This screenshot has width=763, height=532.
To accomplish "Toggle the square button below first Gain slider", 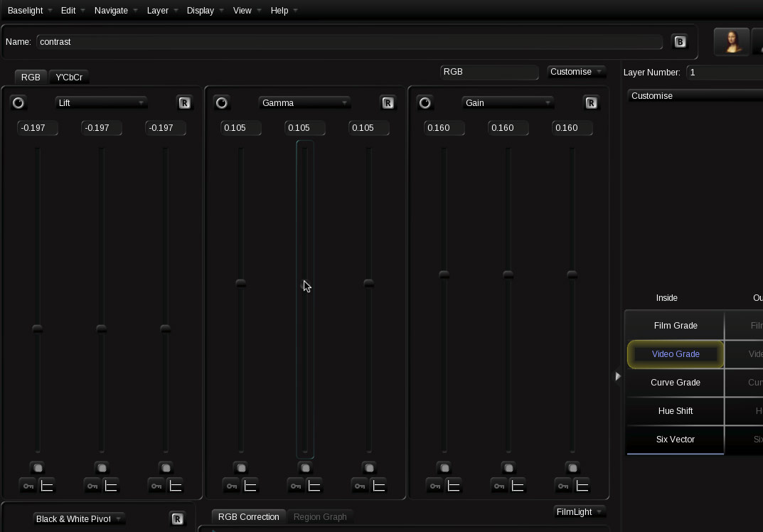I will point(444,468).
